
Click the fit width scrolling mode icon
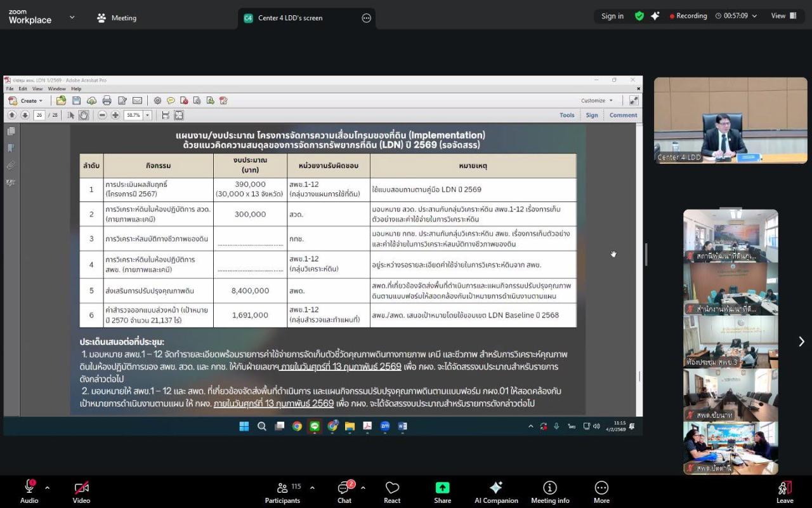pyautogui.click(x=166, y=115)
